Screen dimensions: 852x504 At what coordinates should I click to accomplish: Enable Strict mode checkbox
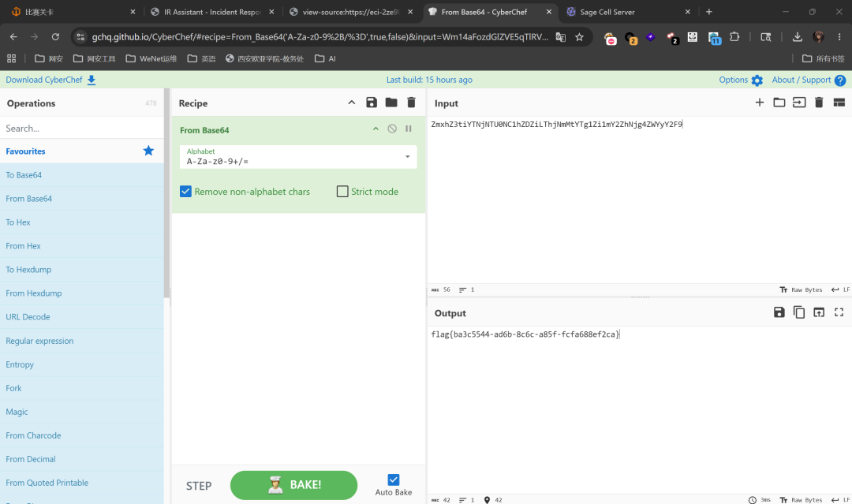point(342,191)
